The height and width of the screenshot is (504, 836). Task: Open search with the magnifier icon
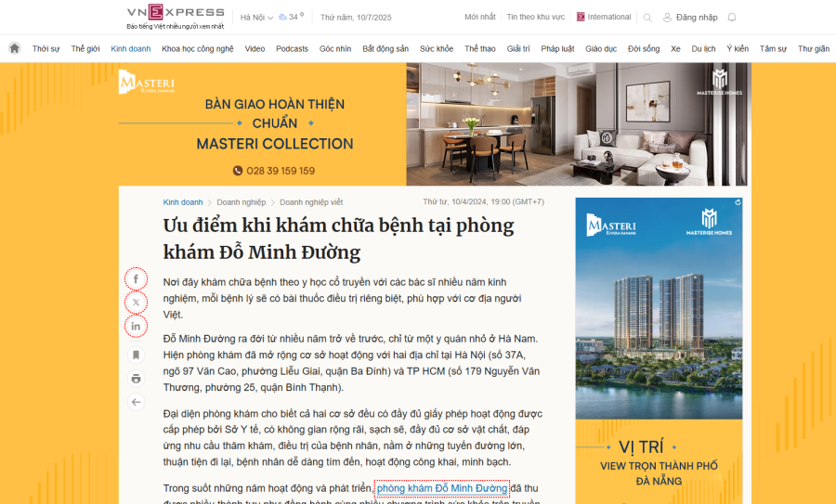(647, 18)
